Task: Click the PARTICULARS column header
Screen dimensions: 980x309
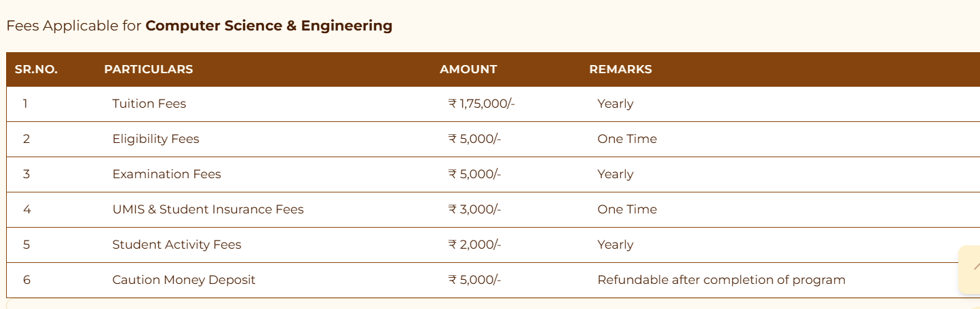Action: tap(149, 69)
